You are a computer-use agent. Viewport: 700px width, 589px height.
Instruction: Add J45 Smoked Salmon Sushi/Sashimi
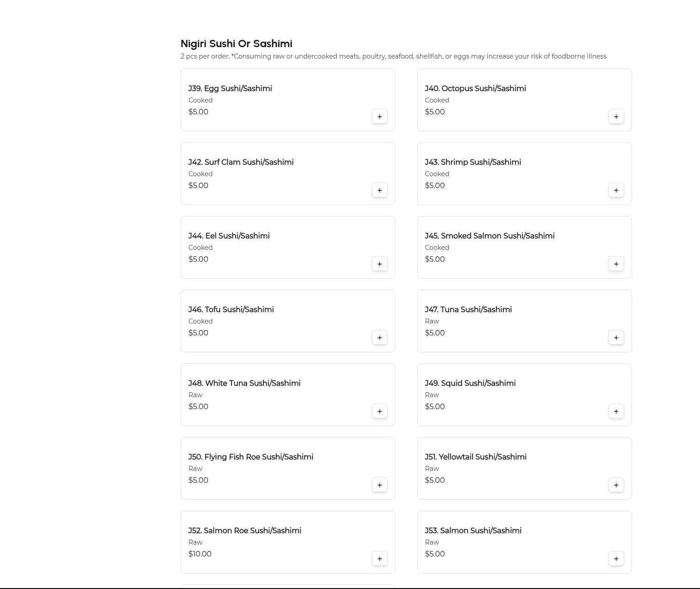pyautogui.click(x=616, y=264)
